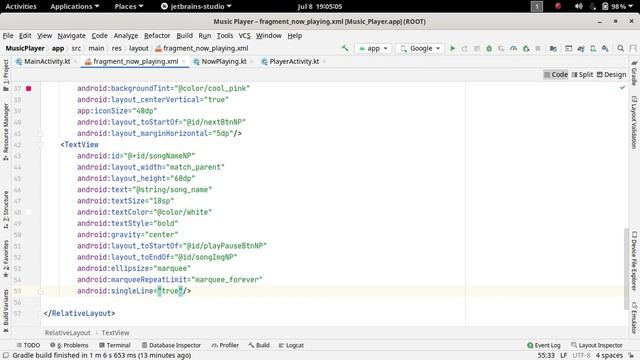Click the grayed Stop square icon
The image size is (640, 360).
(x=538, y=48)
